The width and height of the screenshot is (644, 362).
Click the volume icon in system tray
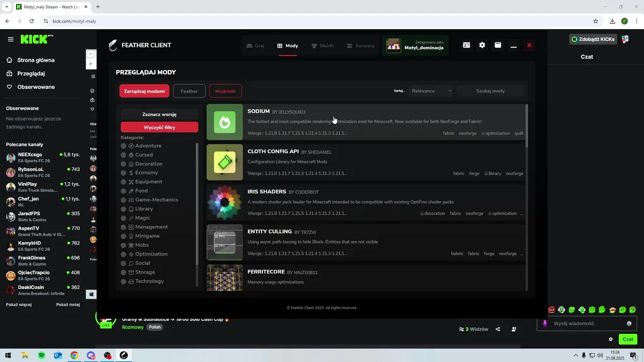pyautogui.click(x=600, y=355)
